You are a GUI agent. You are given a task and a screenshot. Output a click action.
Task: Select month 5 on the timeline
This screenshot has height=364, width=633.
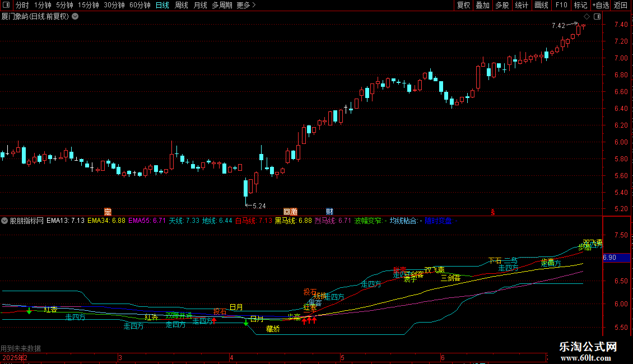click(342, 357)
